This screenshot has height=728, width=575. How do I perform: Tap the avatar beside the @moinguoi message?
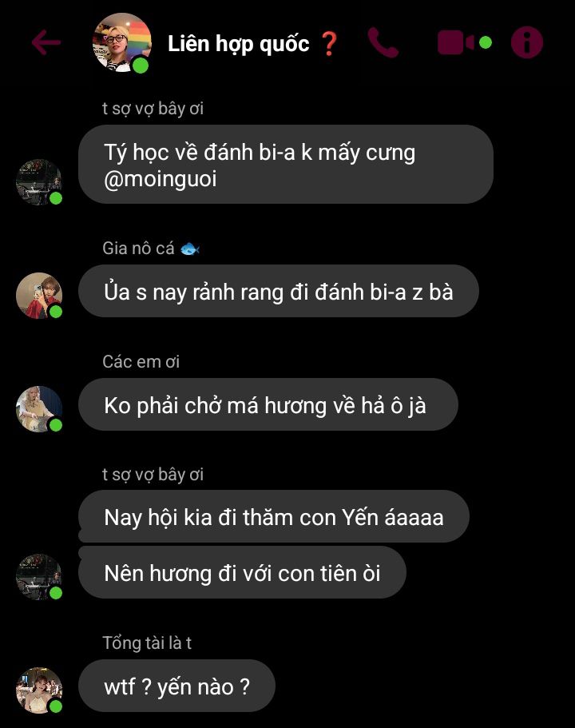tap(39, 182)
